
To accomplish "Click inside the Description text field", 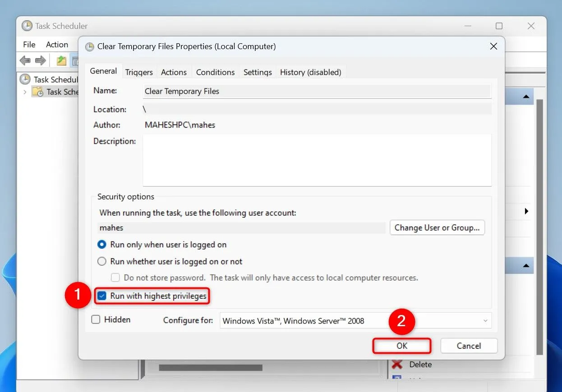I will coord(316,160).
